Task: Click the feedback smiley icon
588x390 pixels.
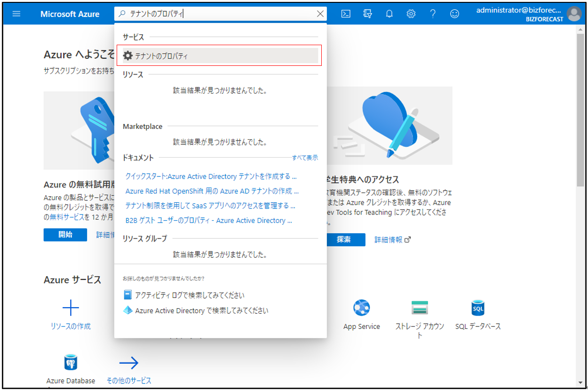Action: (454, 14)
